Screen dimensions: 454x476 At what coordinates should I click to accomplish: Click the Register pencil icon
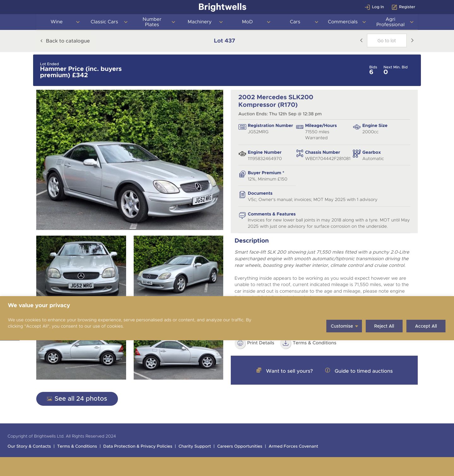(x=394, y=7)
